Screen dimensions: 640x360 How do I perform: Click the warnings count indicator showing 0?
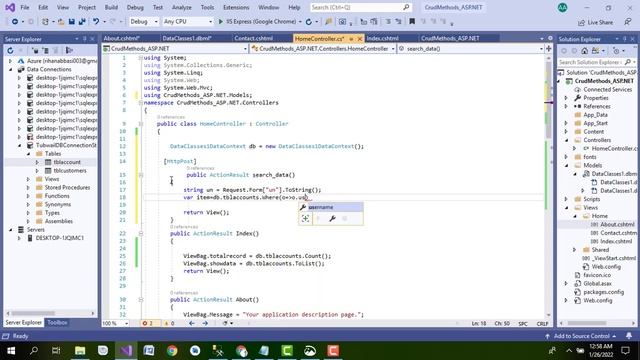(169, 323)
